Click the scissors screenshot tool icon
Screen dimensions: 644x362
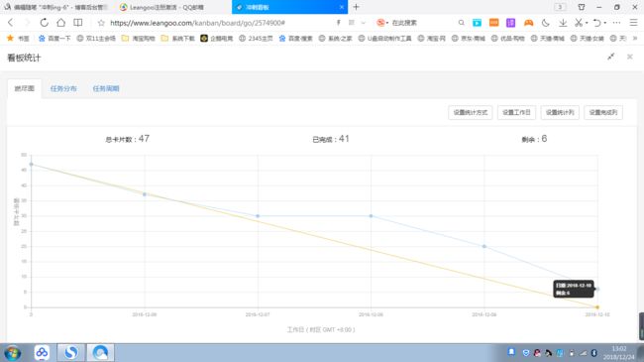coord(579,23)
